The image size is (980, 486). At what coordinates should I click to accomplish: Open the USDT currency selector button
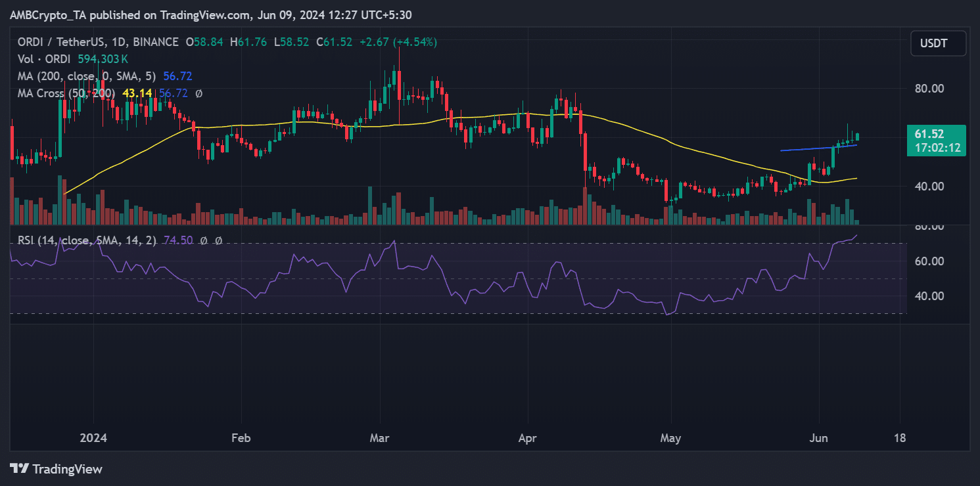[x=938, y=44]
